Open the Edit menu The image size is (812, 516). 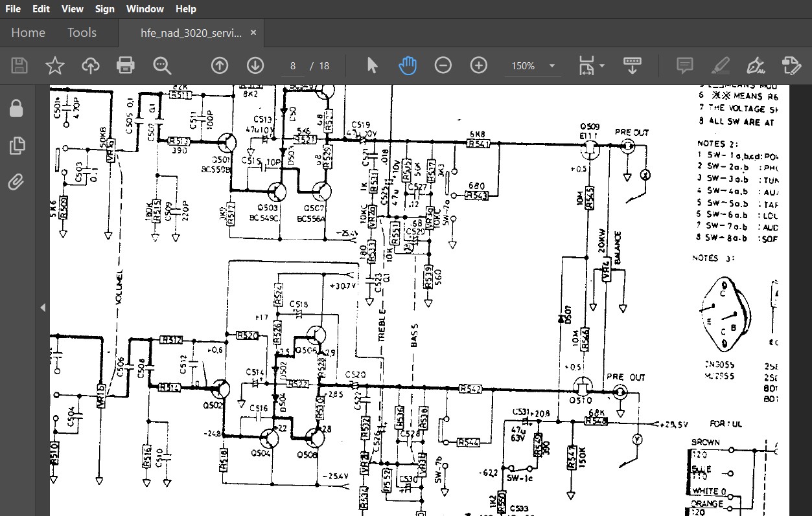(41, 9)
